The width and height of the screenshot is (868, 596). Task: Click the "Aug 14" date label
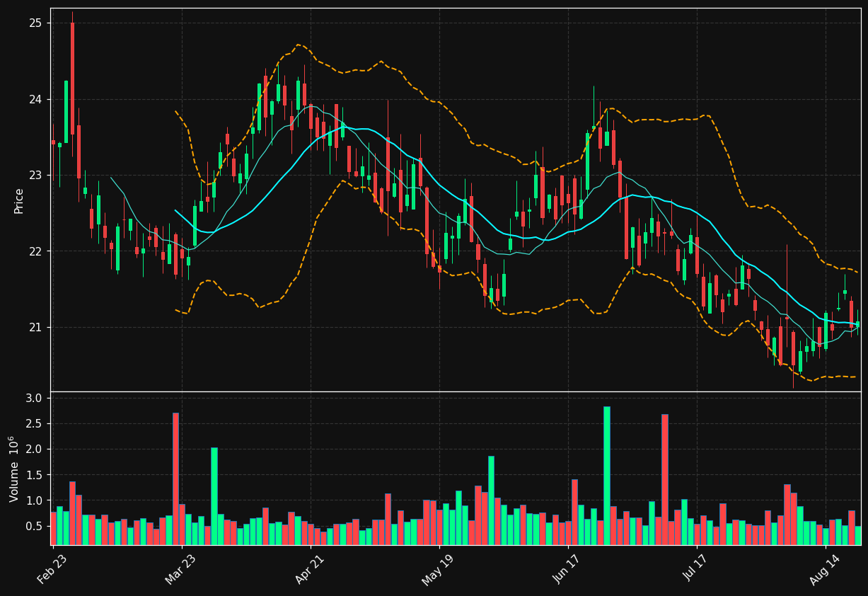coord(824,570)
